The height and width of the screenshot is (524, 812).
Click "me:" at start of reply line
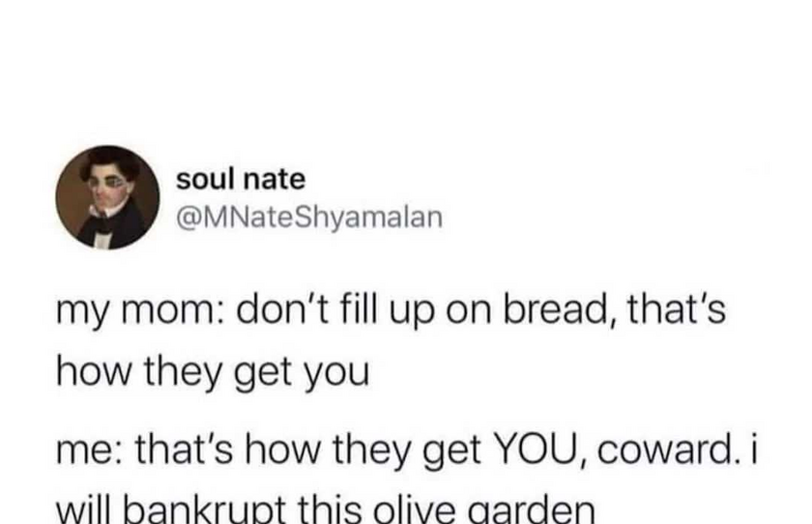pyautogui.click(x=90, y=451)
